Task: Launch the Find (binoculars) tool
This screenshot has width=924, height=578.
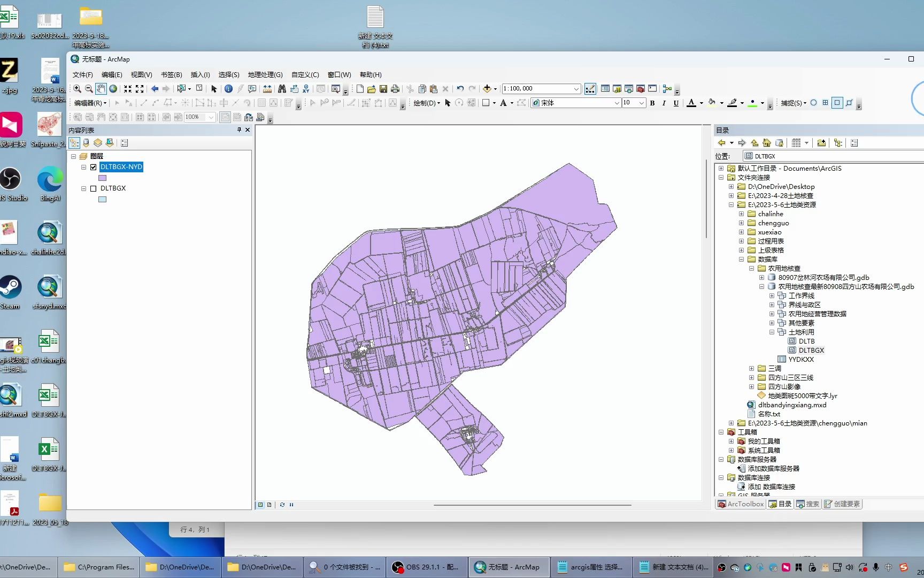Action: click(282, 89)
